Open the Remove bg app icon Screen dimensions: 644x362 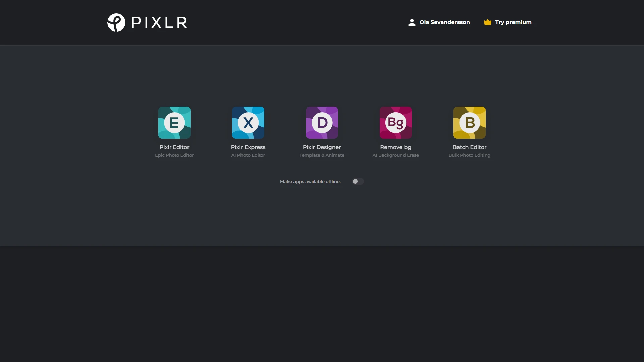click(396, 123)
